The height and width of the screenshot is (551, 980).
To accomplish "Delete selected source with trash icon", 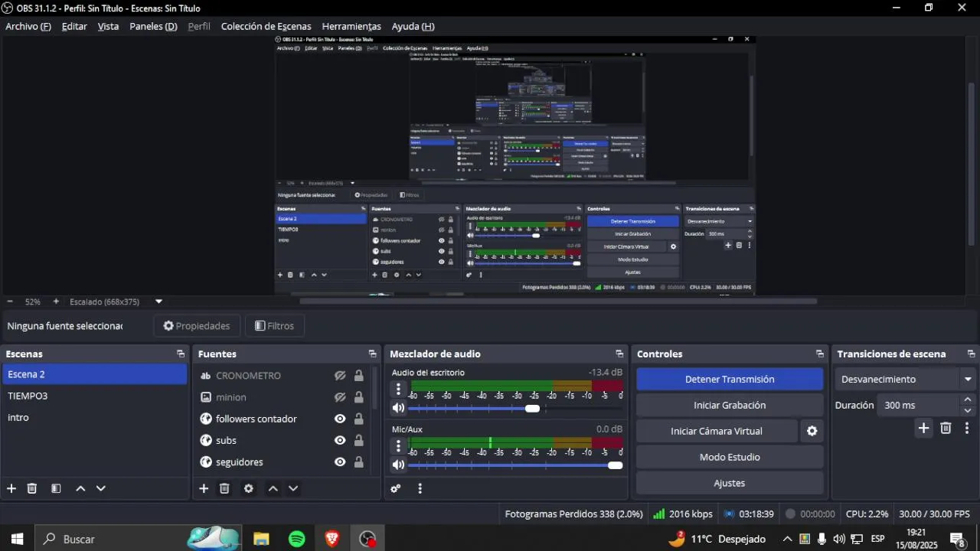I will [224, 488].
